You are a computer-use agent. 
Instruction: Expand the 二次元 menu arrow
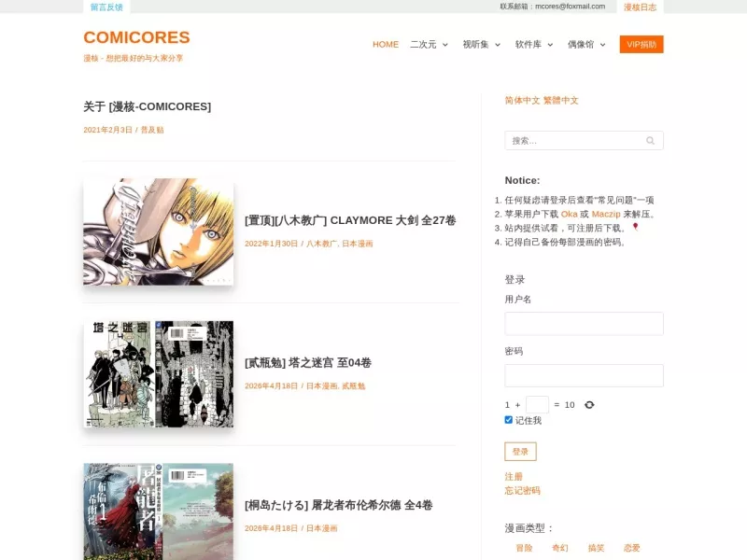pos(445,45)
